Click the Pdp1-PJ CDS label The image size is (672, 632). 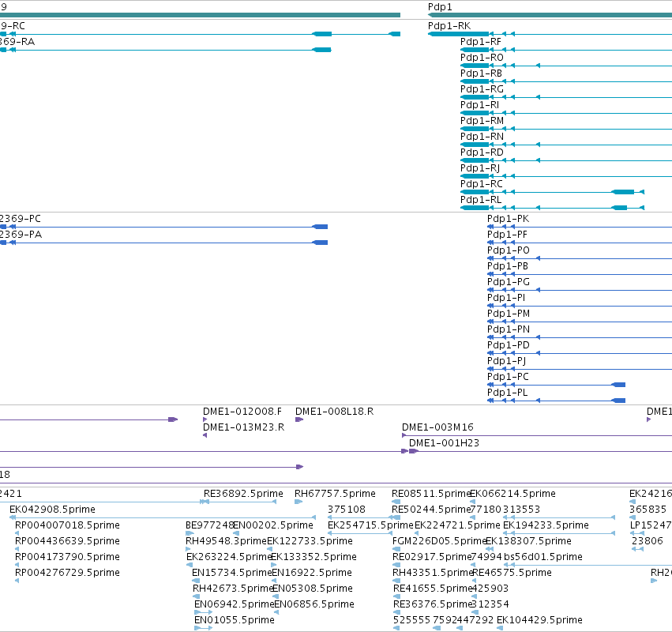507,362
